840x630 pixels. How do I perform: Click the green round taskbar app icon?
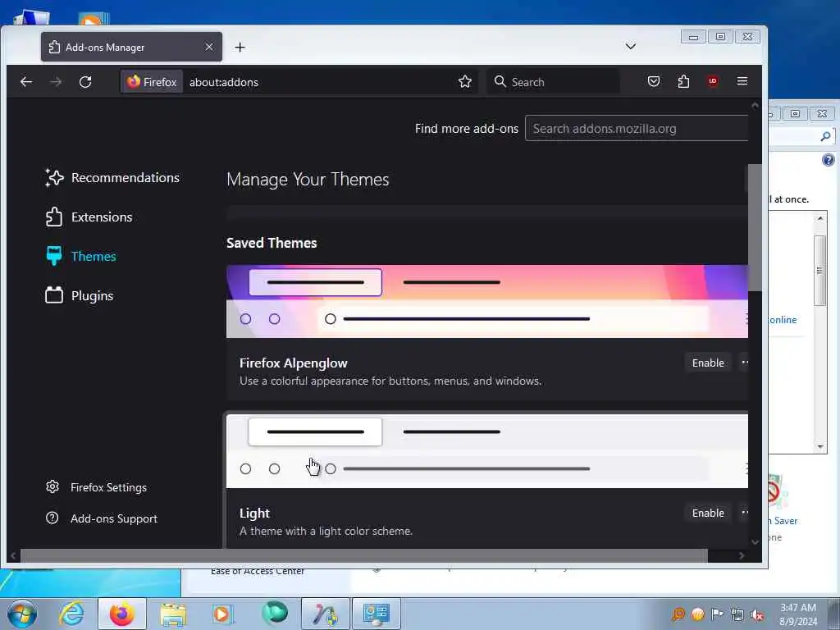pyautogui.click(x=275, y=613)
